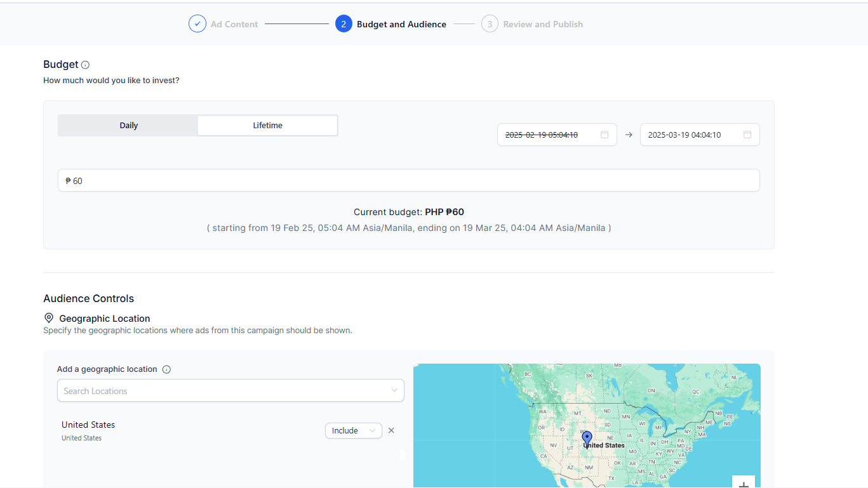The height and width of the screenshot is (488, 868).
Task: Open the calendar icon in the end date field
Action: tap(747, 135)
